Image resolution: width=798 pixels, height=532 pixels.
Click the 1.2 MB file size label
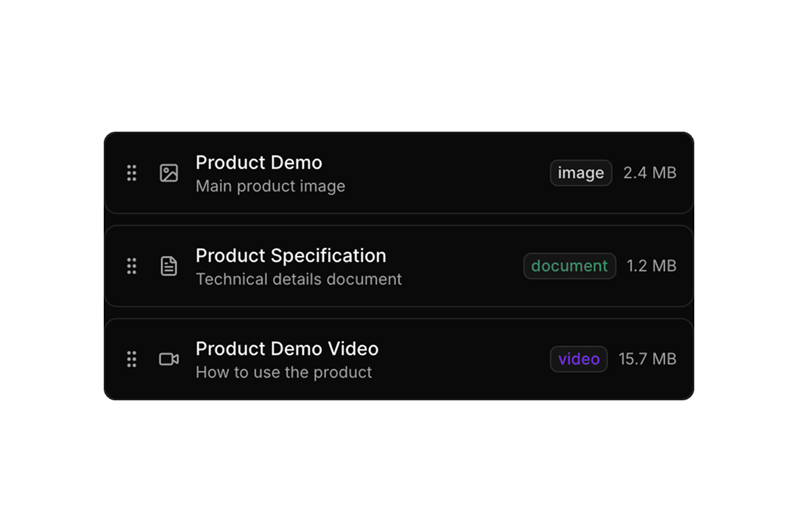tap(651, 266)
